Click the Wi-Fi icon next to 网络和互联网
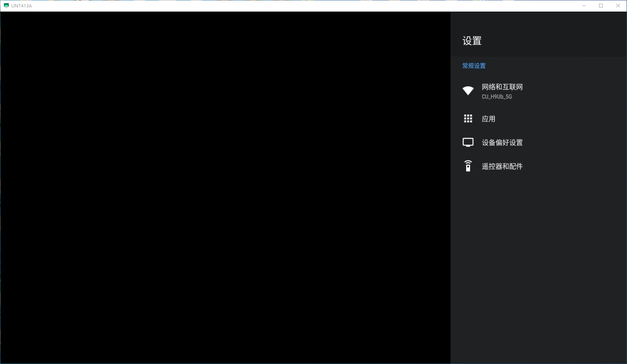The width and height of the screenshot is (627, 364). [468, 91]
